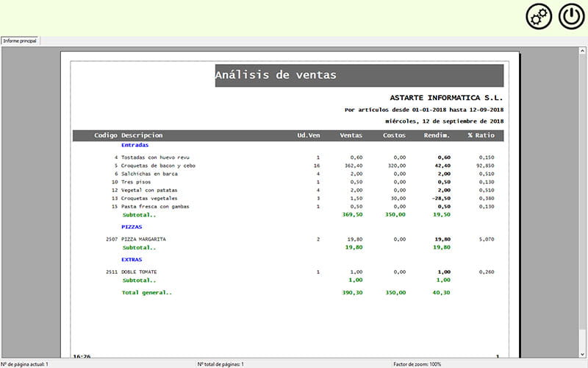The width and height of the screenshot is (588, 368).
Task: Select the % Ratio column header
Action: [481, 135]
